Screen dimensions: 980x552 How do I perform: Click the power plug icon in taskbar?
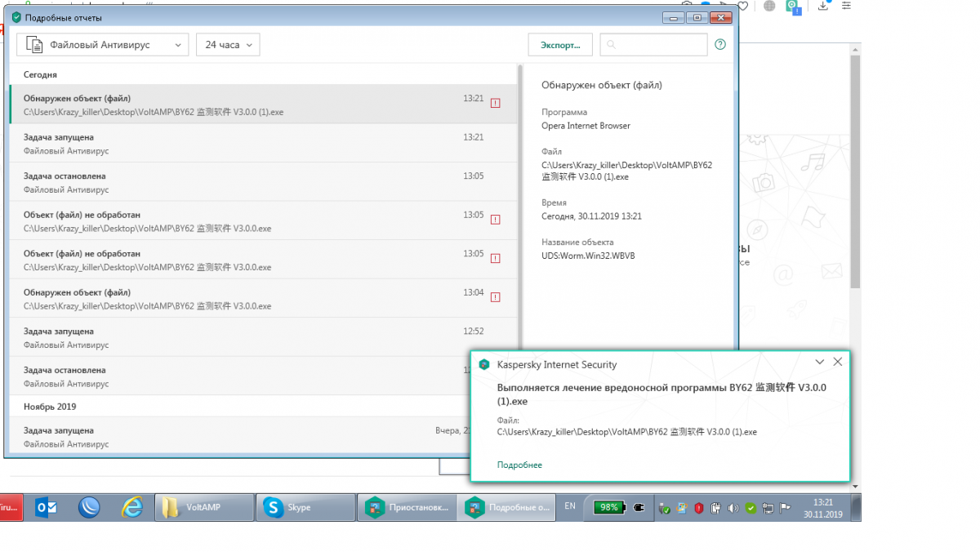coord(639,507)
